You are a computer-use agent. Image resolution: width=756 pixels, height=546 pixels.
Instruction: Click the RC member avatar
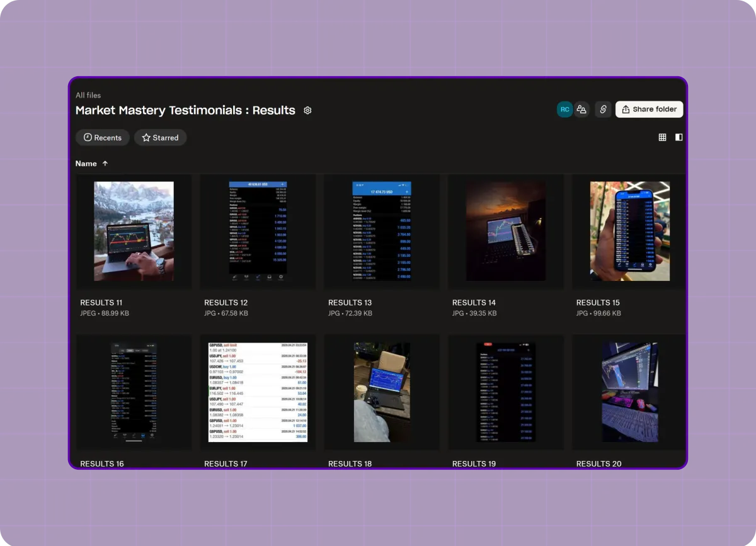(564, 110)
